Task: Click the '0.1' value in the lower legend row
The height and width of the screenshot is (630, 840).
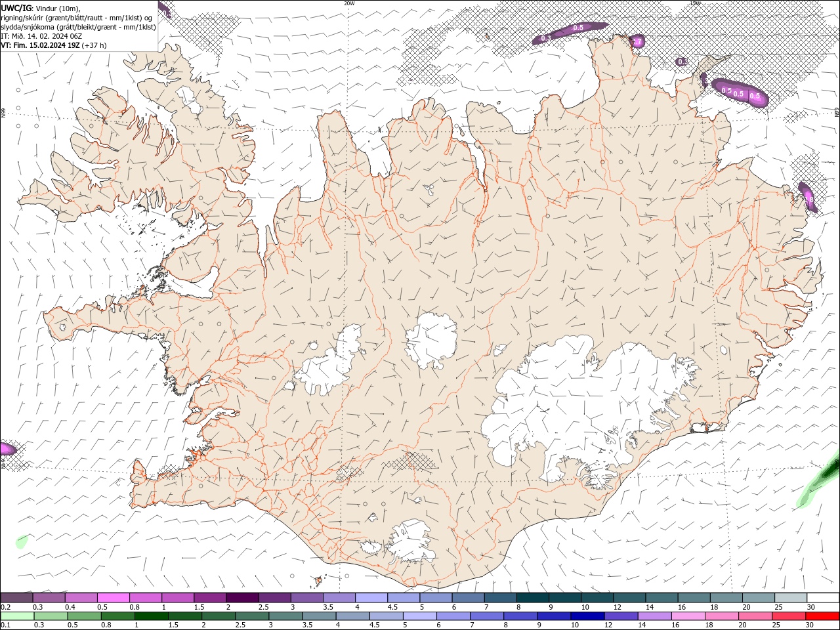Action: pyautogui.click(x=5, y=625)
